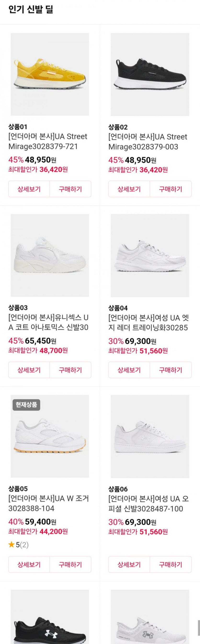Tap the 상품03 white court shoe thumbnail
This screenshot has width=200, height=644.
pyautogui.click(x=50, y=255)
